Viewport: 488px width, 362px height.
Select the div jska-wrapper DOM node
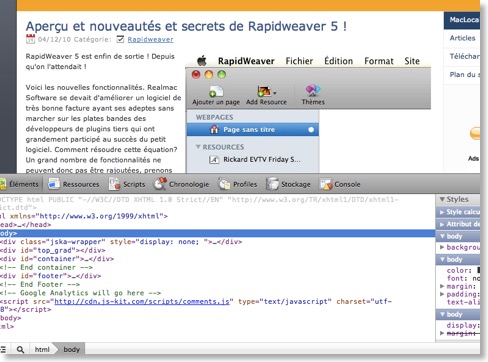[121, 242]
